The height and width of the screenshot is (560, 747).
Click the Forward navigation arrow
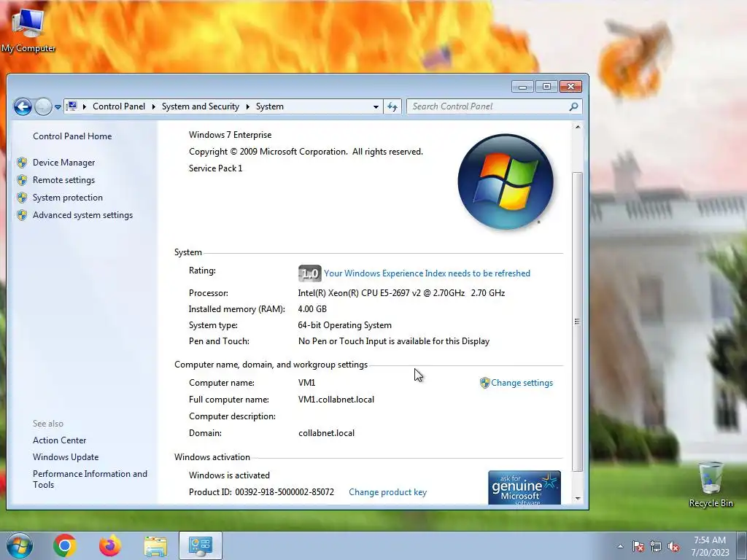point(43,106)
